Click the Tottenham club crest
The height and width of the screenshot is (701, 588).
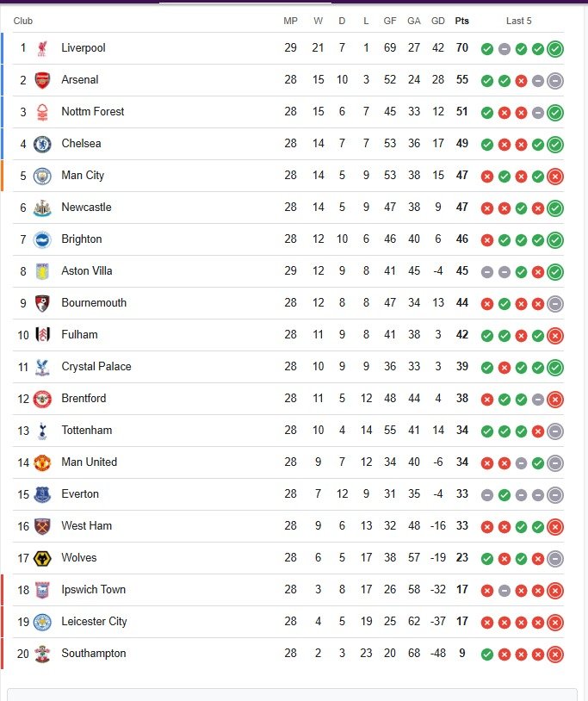pos(42,431)
